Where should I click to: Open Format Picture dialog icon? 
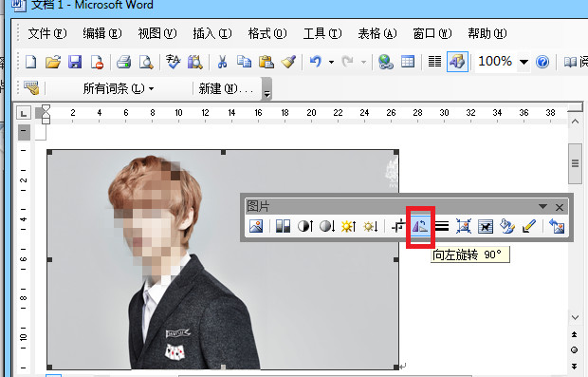point(507,226)
